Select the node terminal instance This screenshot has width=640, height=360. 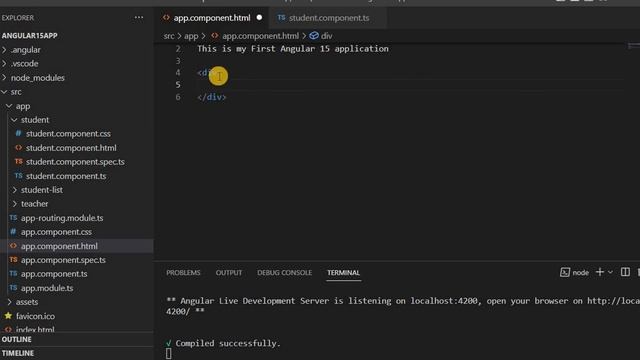click(x=574, y=273)
